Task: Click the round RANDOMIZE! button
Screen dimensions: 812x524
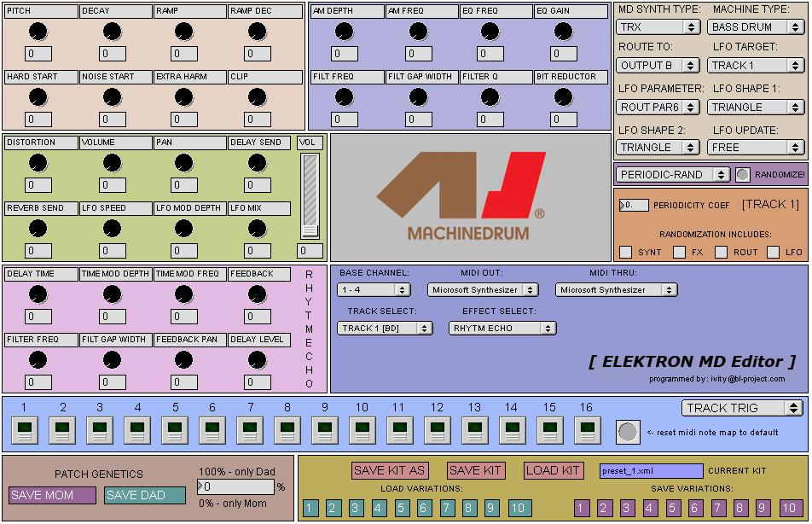Action: [x=743, y=174]
